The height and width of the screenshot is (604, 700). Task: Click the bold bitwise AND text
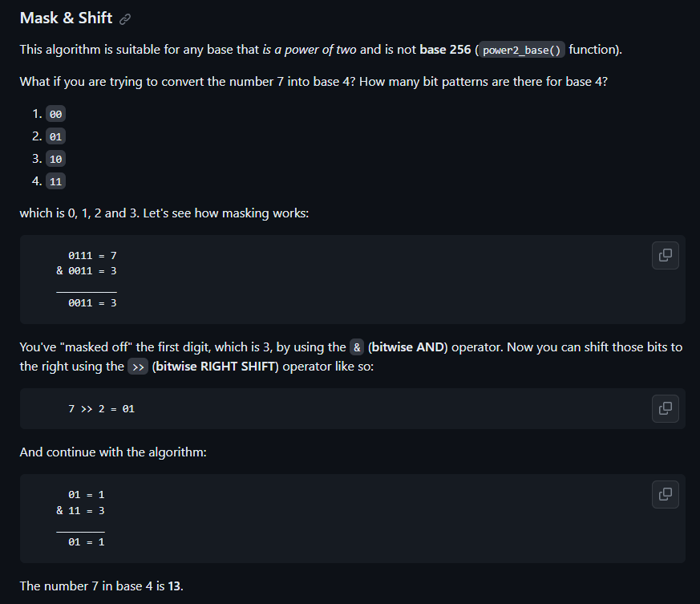coord(407,347)
